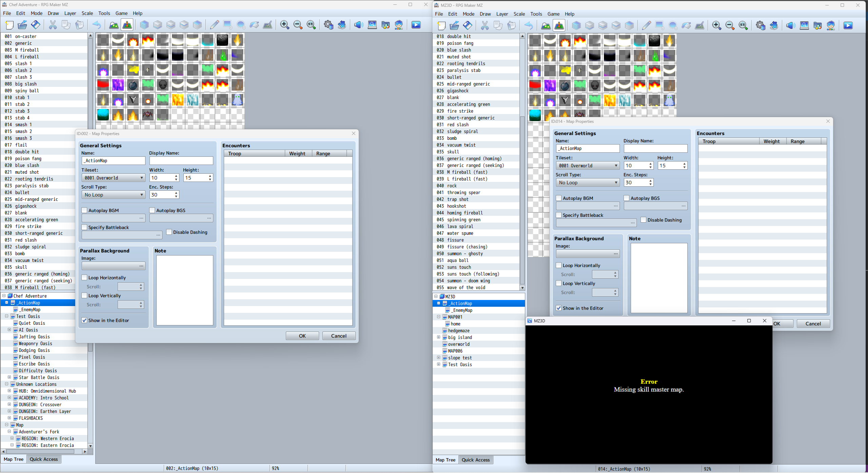Open Scroll Type dropdown in ID:014 dialog
This screenshot has width=868, height=473.
click(x=588, y=183)
